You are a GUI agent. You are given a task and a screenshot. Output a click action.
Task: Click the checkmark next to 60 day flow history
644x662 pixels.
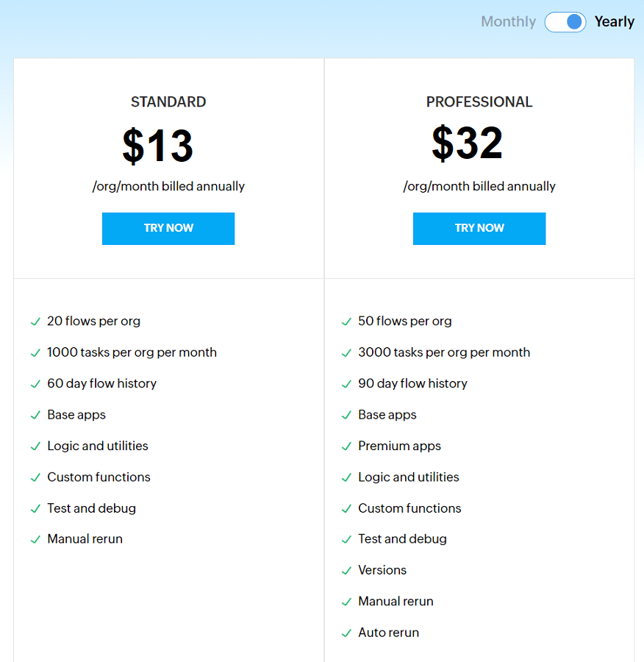[35, 383]
